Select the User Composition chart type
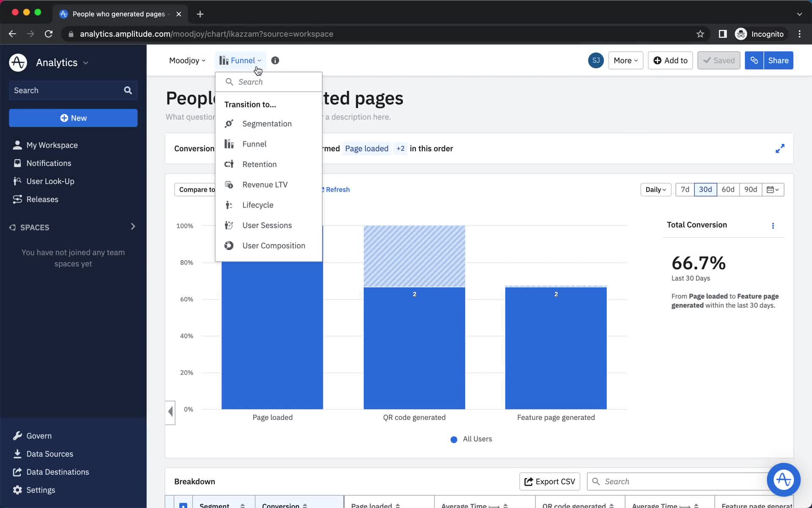 [x=274, y=245]
